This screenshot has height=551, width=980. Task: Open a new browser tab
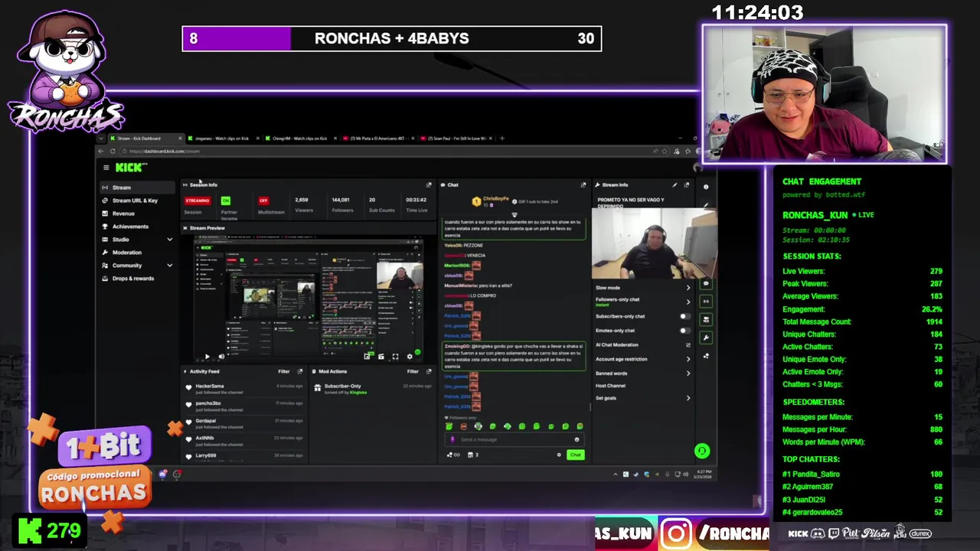pyautogui.click(x=502, y=139)
